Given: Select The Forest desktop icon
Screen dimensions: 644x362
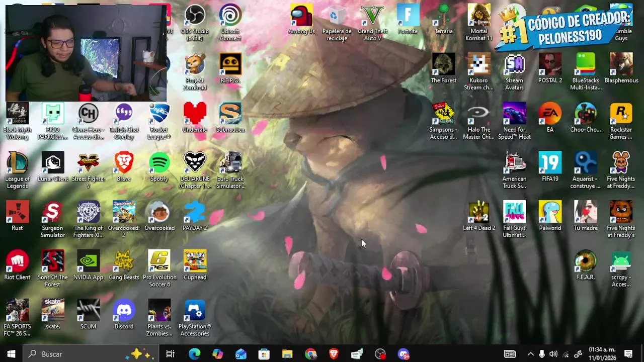Looking at the screenshot, I should 443,68.
